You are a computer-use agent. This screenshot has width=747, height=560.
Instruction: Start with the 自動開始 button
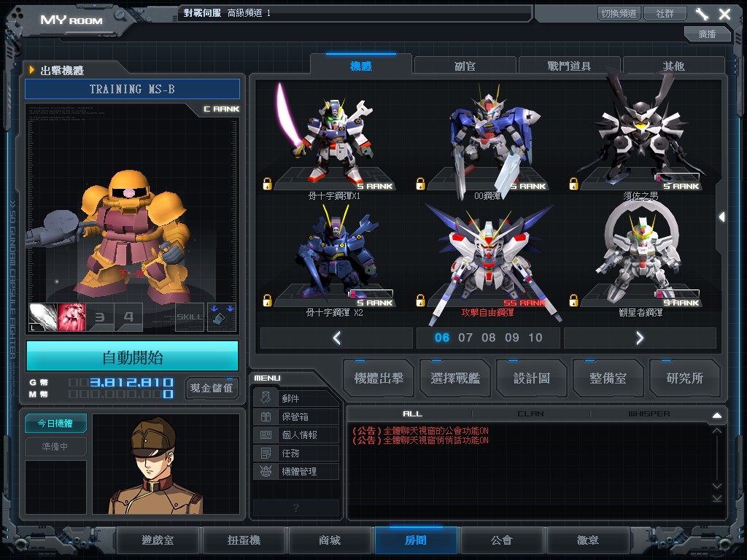[x=133, y=357]
